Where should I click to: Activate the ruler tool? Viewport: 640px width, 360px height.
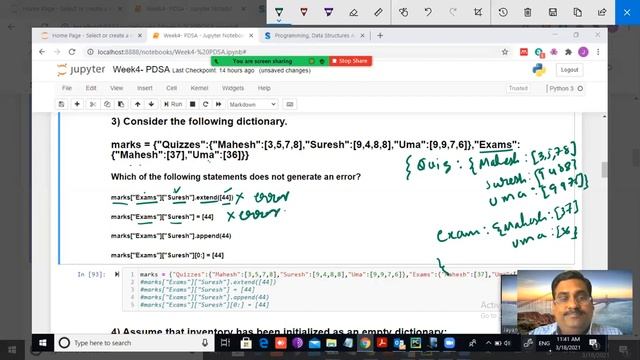pyautogui.click(x=378, y=12)
